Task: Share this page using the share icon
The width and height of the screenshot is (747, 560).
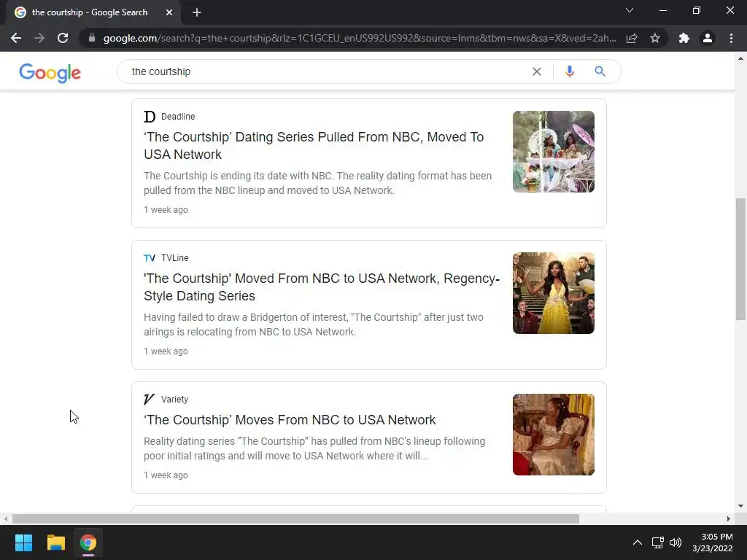Action: point(632,38)
